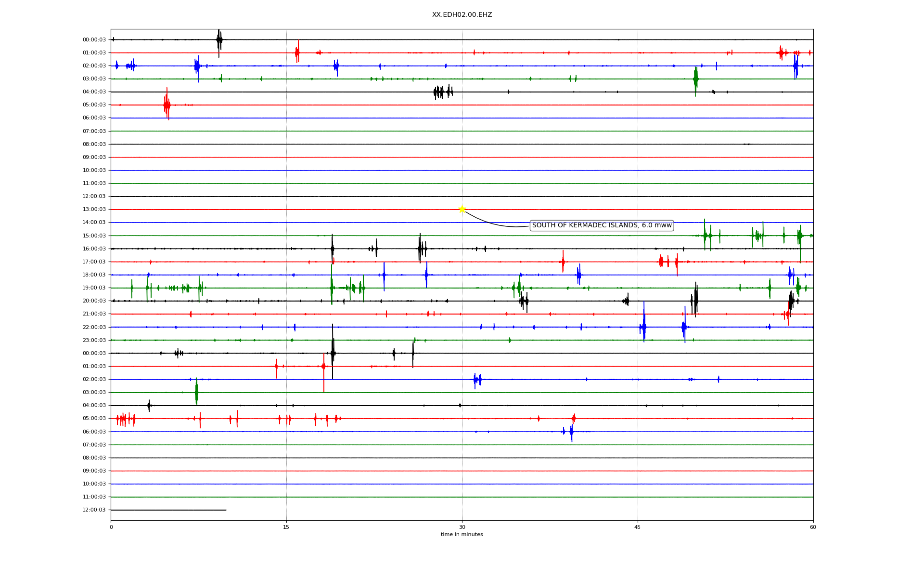Click the x-axis tick label 15
The image size is (924, 578).
pos(286,527)
